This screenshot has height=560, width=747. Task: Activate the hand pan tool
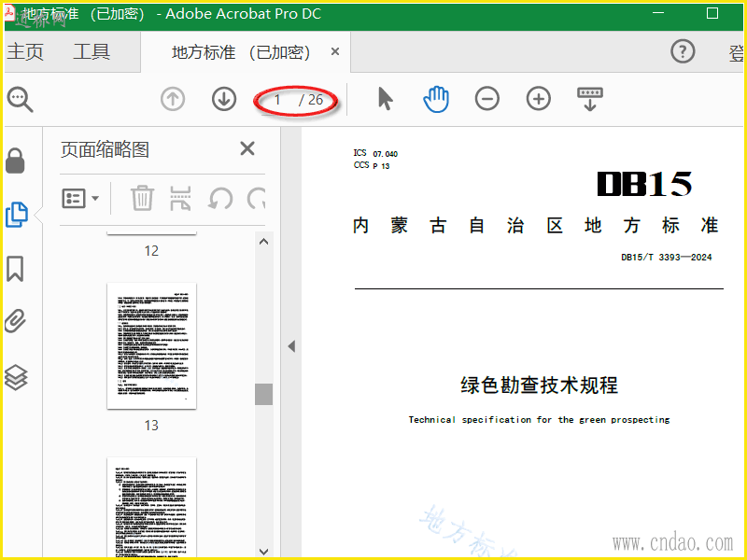[436, 99]
